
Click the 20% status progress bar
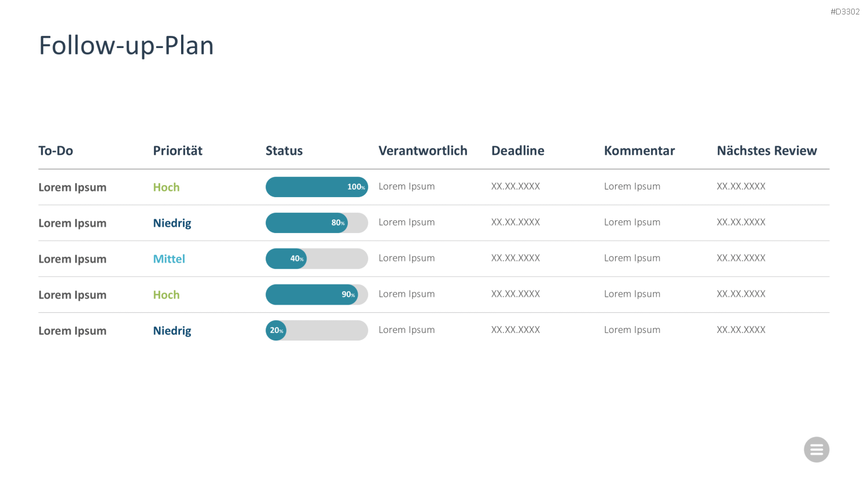(317, 330)
